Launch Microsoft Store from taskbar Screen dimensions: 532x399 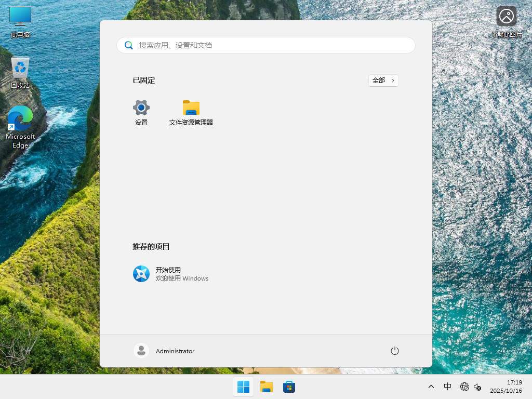(x=289, y=387)
